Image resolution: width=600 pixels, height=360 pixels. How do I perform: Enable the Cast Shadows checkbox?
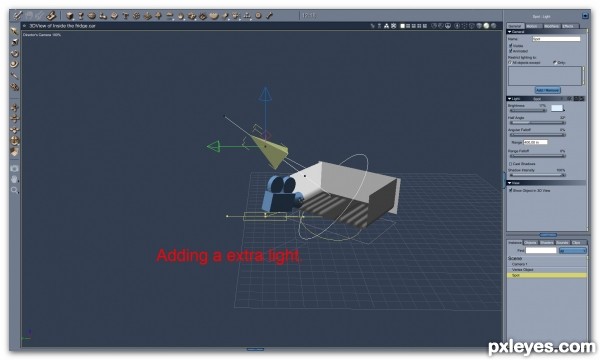[x=510, y=164]
